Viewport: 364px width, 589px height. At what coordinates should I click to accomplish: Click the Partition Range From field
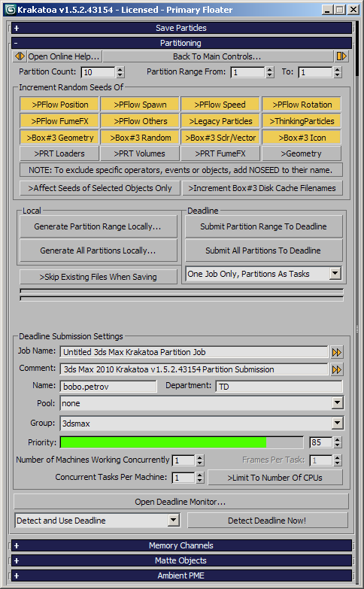248,72
